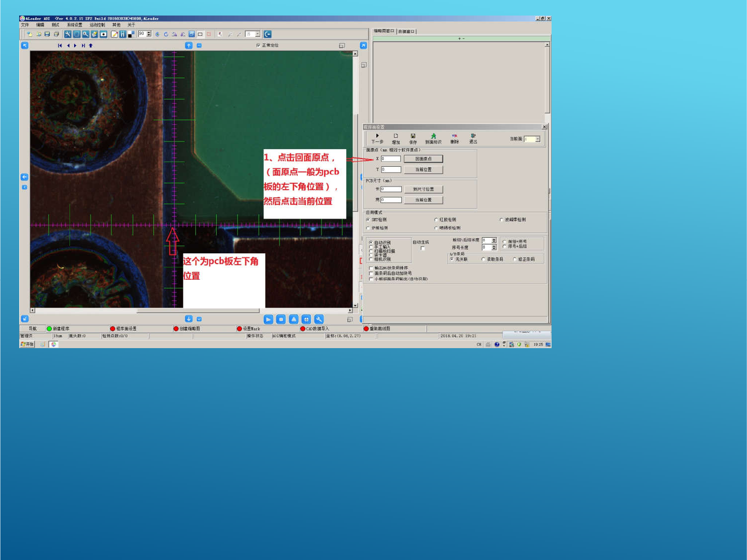Click the blue wrench icon below image
Screen dimensions: 747x560
point(319,319)
